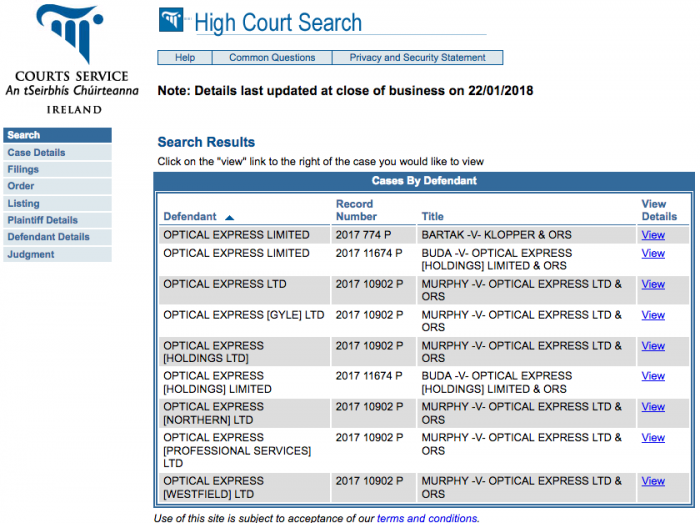The image size is (700, 523).
Task: Click the small logo beside High Court Search
Action: [171, 20]
